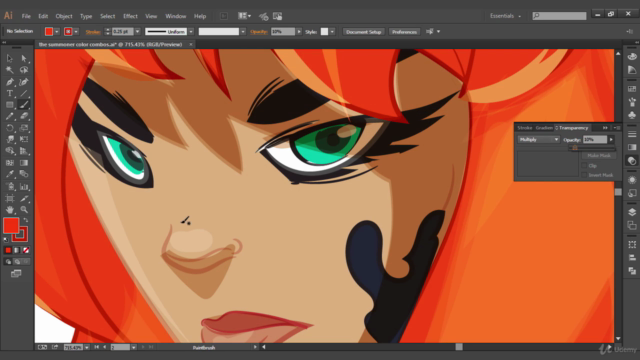
Task: Switch to the Gradient panel tab
Action: click(x=544, y=128)
